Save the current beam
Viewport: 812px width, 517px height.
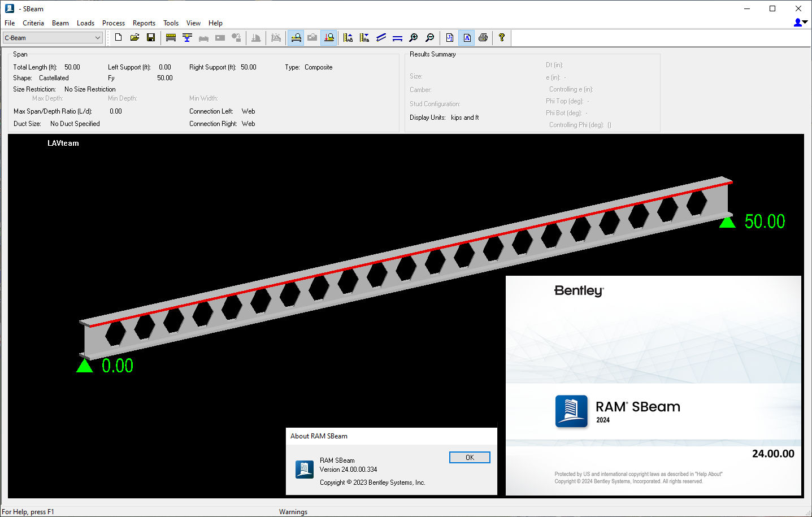click(151, 37)
